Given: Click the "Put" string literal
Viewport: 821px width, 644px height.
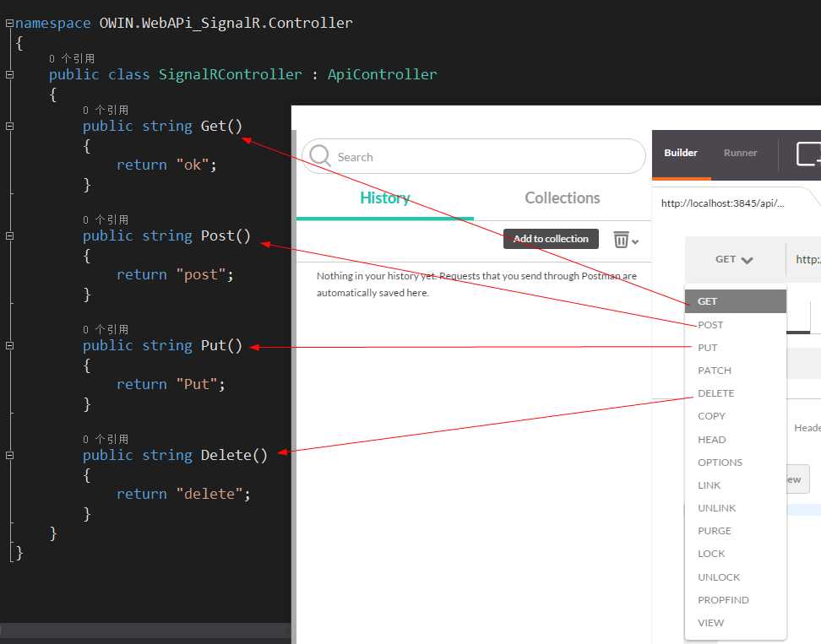Looking at the screenshot, I should click(x=196, y=385).
